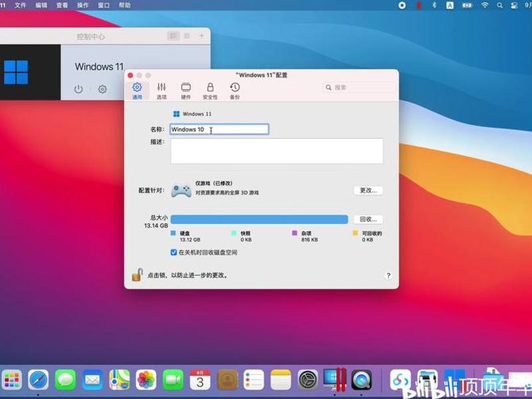Click the 控制中心 window title
This screenshot has height=399, width=532.
(x=90, y=37)
